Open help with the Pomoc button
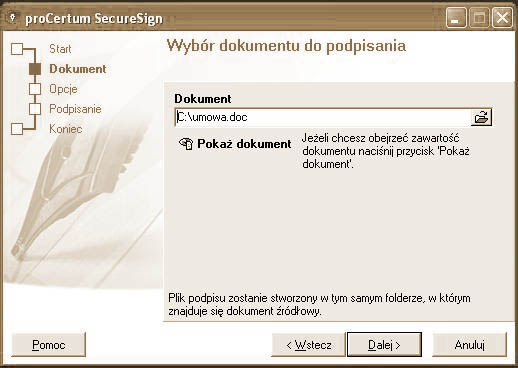The image size is (518, 368). pyautogui.click(x=49, y=344)
